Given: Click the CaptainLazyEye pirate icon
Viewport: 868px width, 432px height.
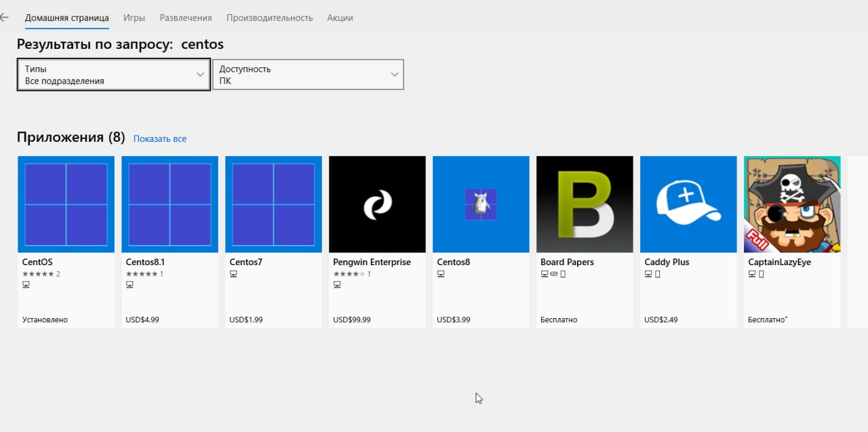Looking at the screenshot, I should (792, 204).
